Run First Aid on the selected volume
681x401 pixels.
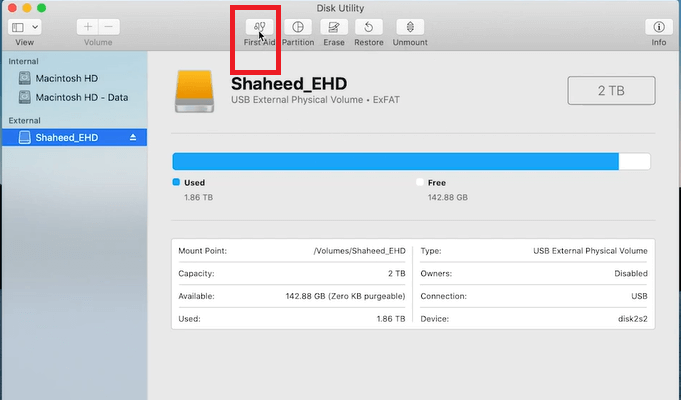tap(259, 27)
